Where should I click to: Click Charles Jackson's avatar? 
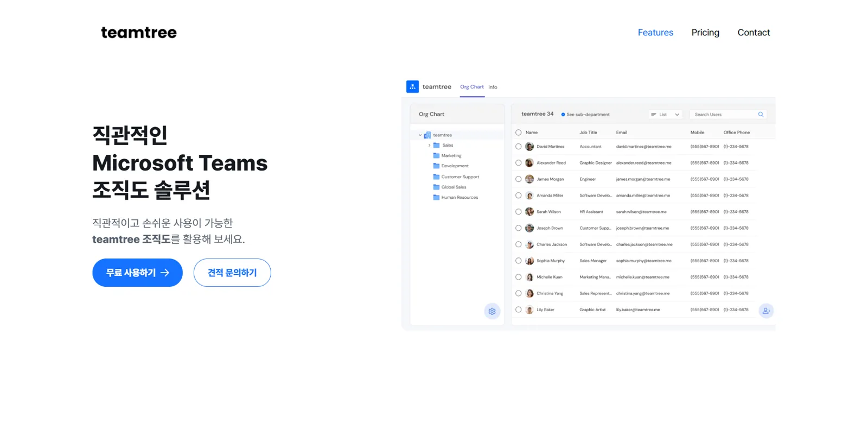tap(529, 244)
